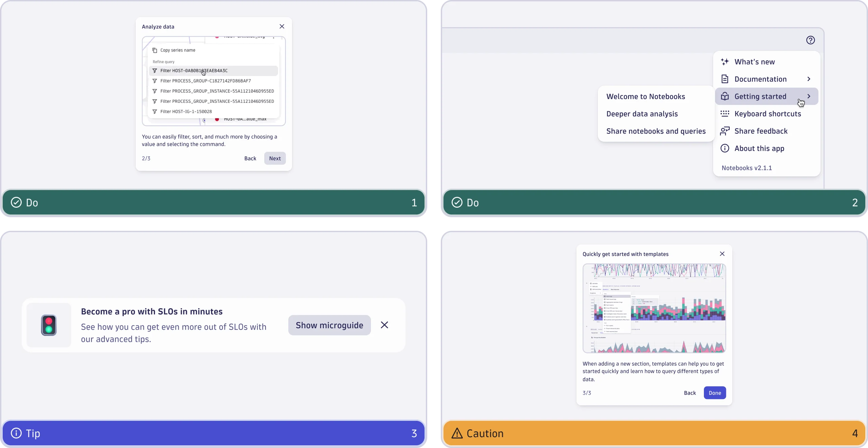This screenshot has height=448, width=868.
Task: Click the About this app icon
Action: coord(724,148)
